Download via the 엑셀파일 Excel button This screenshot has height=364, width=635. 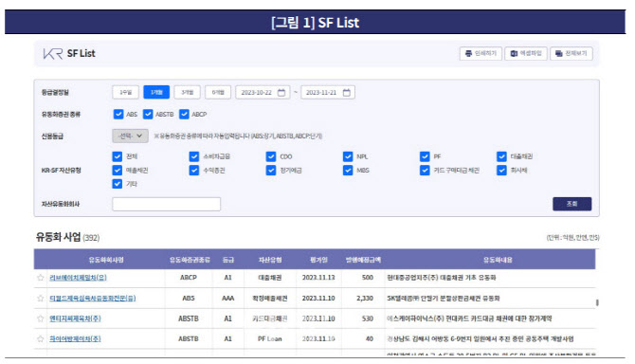click(x=526, y=53)
